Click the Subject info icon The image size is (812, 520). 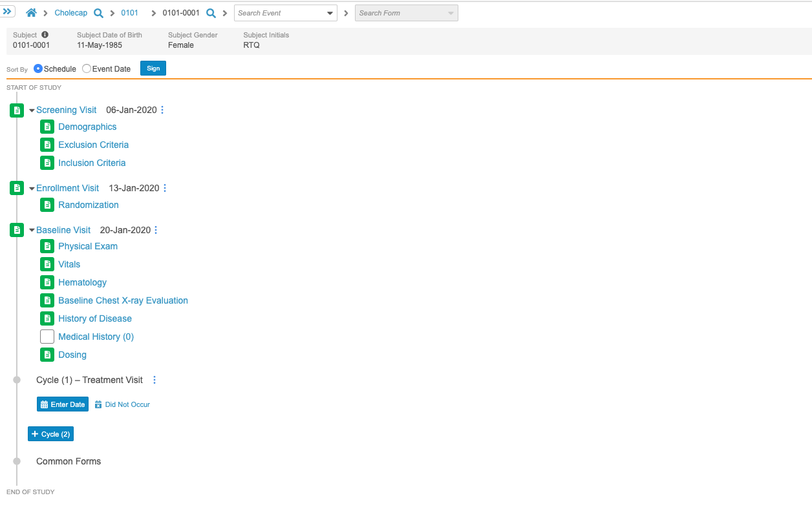[x=45, y=35]
